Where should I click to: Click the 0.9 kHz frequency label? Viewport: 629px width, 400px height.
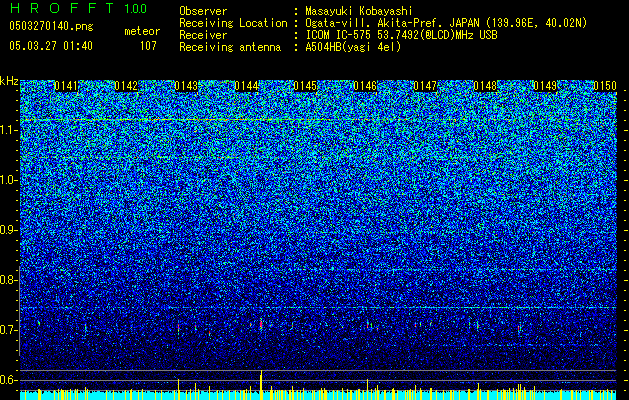pyautogui.click(x=8, y=230)
